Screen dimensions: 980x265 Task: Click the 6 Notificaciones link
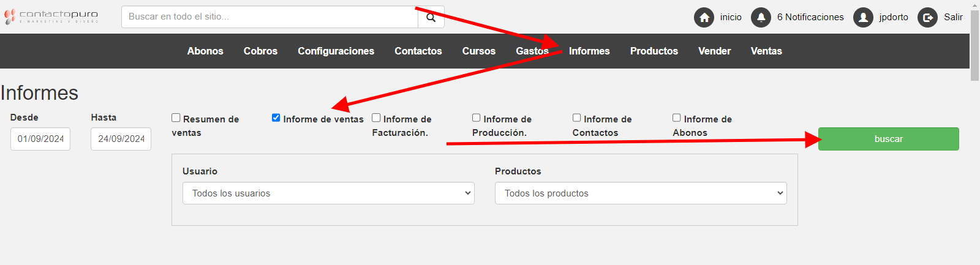[x=810, y=17]
